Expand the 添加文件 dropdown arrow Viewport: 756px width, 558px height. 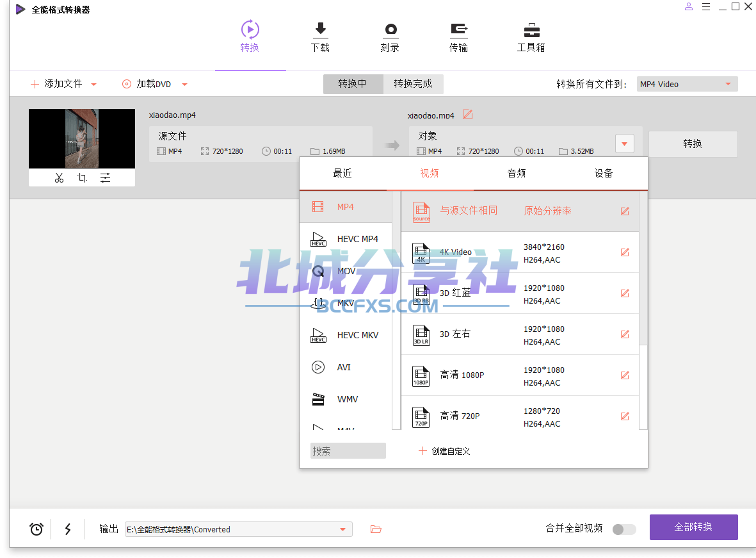tap(94, 85)
